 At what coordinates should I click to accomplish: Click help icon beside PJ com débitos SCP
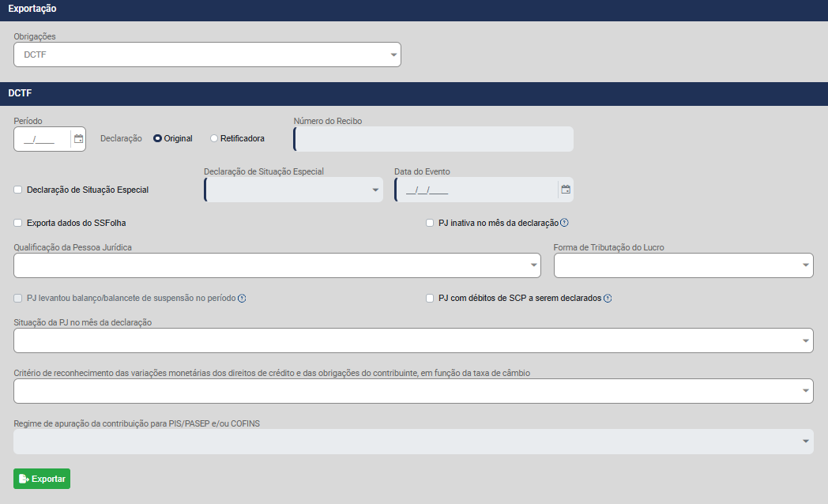click(x=608, y=299)
